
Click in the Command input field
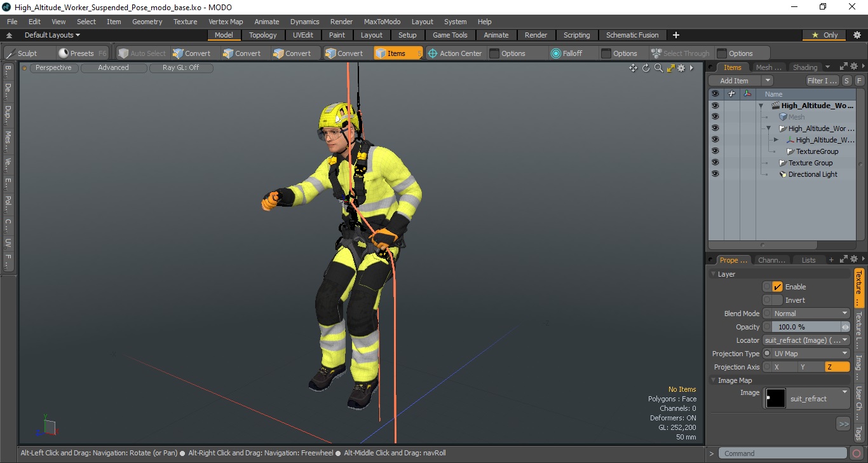(783, 453)
